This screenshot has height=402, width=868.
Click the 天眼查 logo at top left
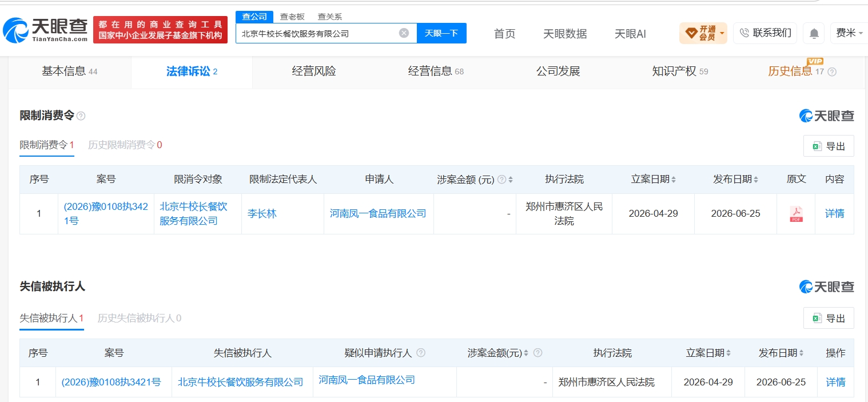click(x=45, y=29)
